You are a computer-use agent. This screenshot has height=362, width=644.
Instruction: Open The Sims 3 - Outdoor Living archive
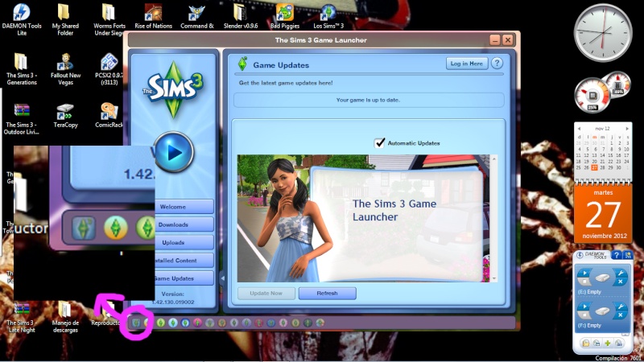point(22,118)
